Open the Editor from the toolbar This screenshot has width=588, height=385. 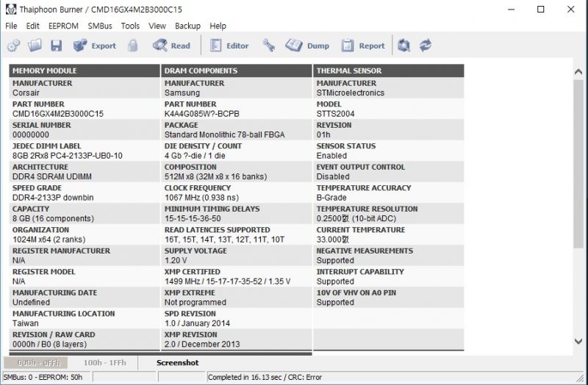pos(229,46)
